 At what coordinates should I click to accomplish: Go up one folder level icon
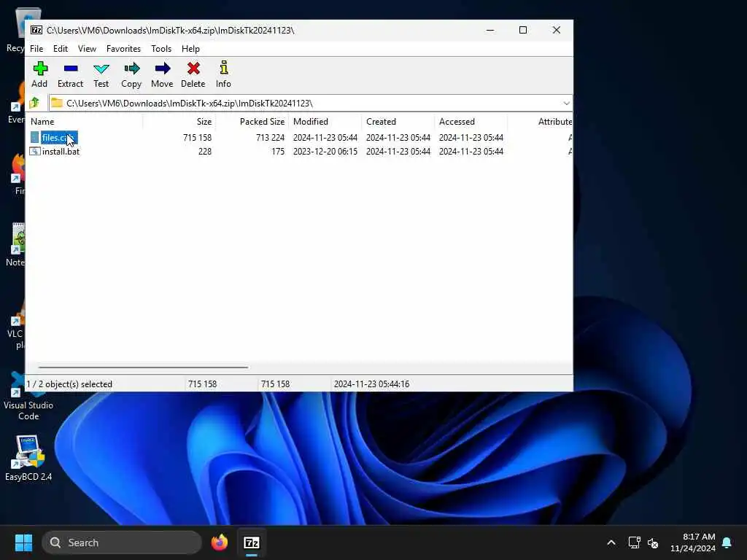coord(34,103)
